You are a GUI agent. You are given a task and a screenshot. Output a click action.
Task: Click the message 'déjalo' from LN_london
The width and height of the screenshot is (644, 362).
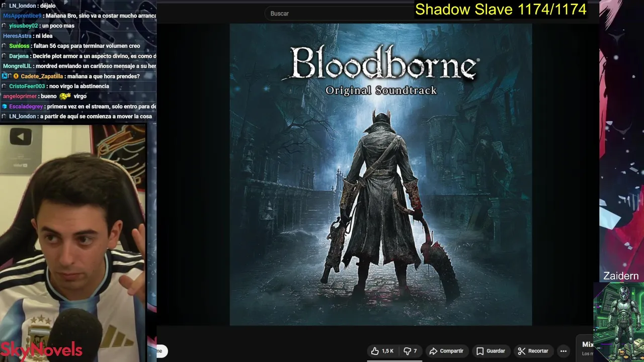click(x=47, y=6)
